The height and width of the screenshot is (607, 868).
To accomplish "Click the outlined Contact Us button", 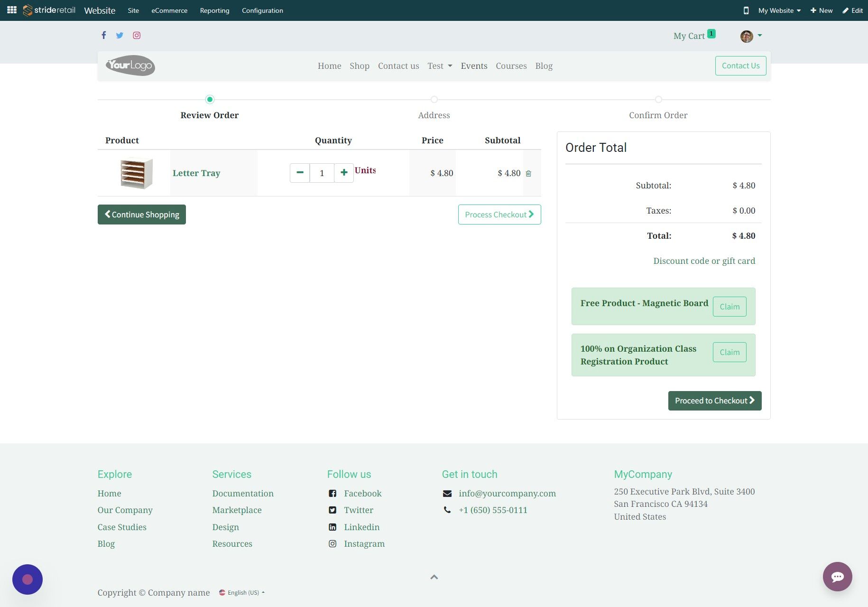I will [x=740, y=65].
